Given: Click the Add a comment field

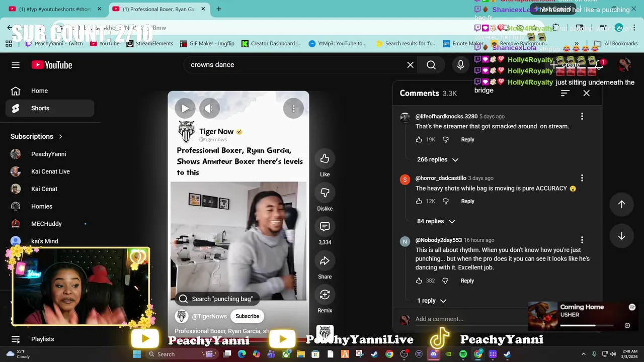Looking at the screenshot, I should coord(470,319).
